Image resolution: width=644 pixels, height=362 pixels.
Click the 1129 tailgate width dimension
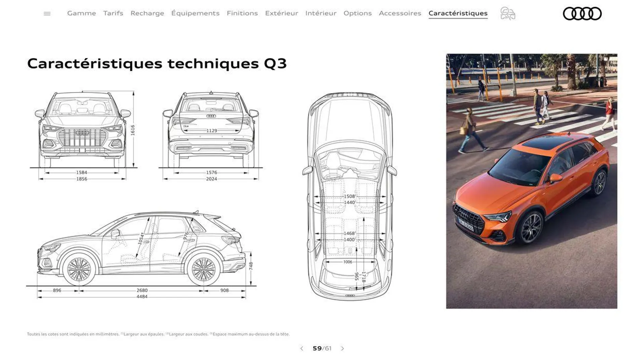[211, 131]
